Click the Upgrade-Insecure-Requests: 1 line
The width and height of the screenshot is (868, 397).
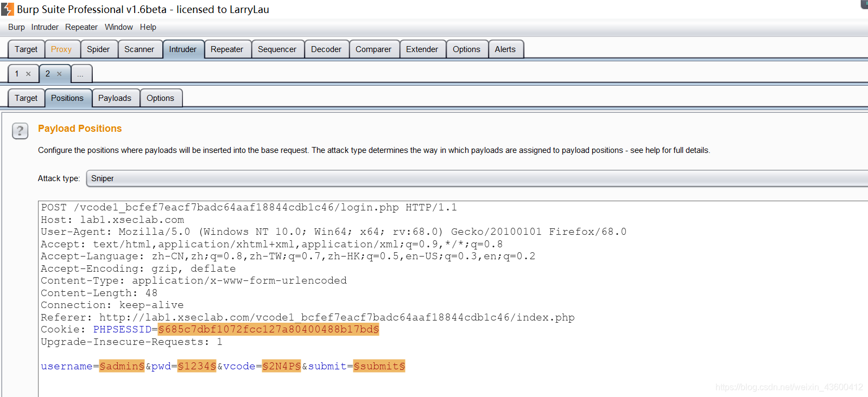point(131,342)
